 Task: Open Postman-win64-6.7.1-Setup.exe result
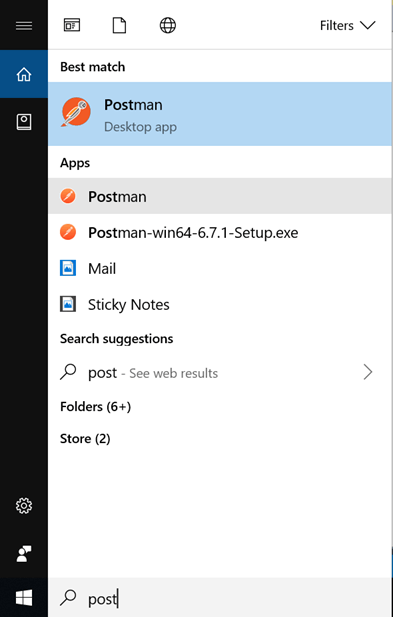pyautogui.click(x=220, y=232)
